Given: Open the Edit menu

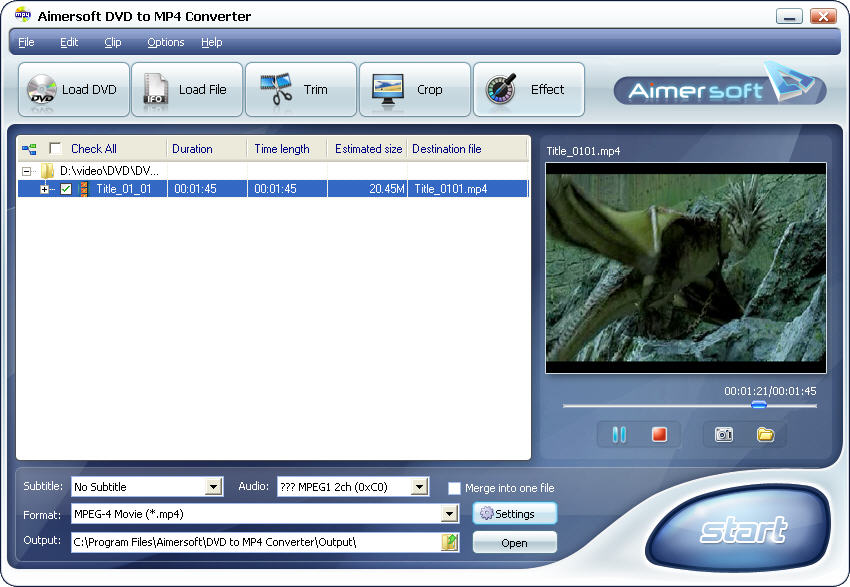Looking at the screenshot, I should pos(69,42).
